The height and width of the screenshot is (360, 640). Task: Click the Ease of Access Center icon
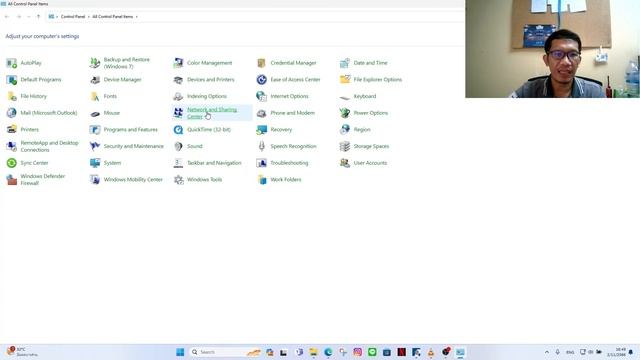pyautogui.click(x=262, y=80)
